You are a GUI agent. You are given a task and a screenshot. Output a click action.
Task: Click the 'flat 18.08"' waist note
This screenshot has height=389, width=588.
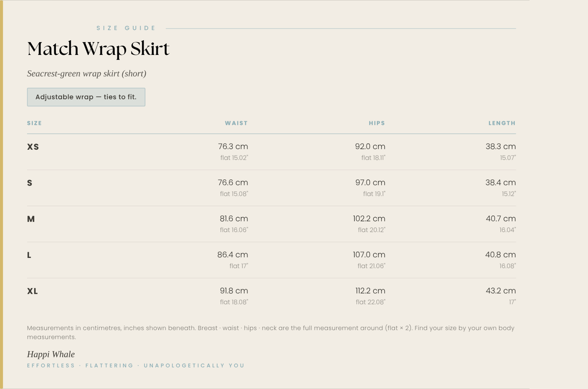coord(234,302)
